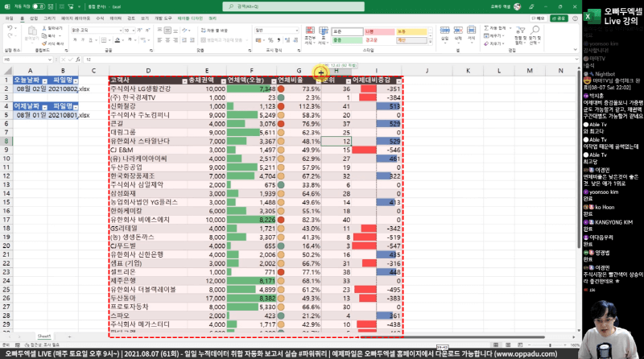644x359 pixels.
Task: Open filter dropdown on 오늘날짜 header
Action: [44, 81]
